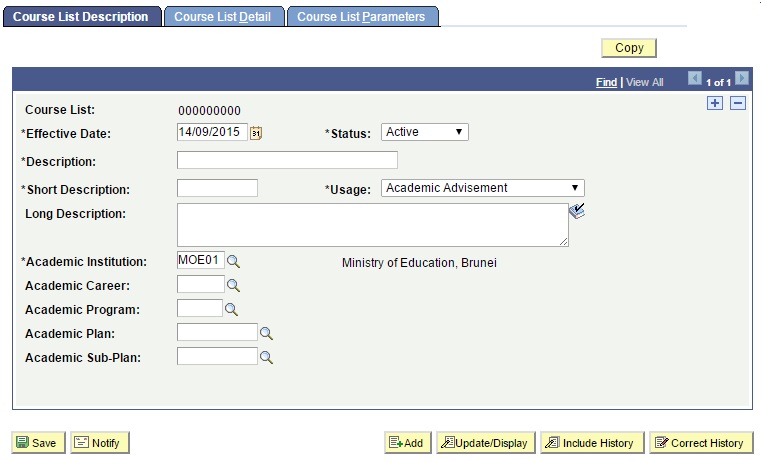Open the Academic Program lookup magnifier
This screenshot has width=761, height=461.
click(232, 310)
